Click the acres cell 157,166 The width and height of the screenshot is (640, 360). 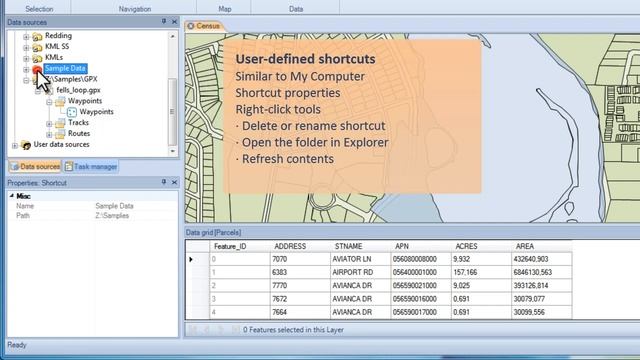click(x=481, y=273)
